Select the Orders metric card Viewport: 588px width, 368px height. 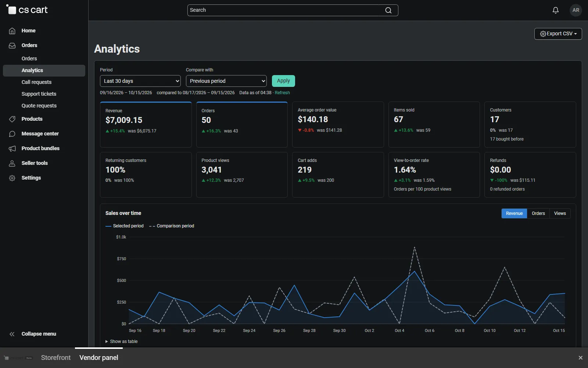(x=242, y=124)
